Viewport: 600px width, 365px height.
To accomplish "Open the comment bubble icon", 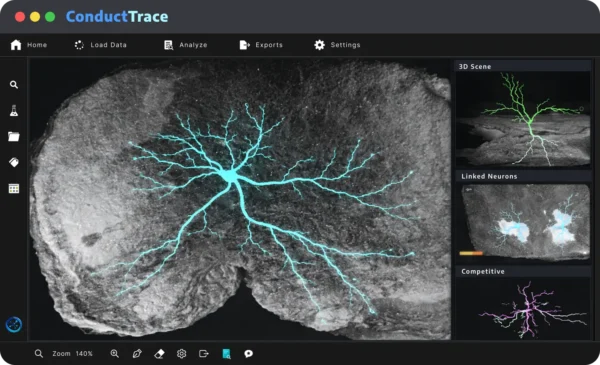I will [249, 354].
